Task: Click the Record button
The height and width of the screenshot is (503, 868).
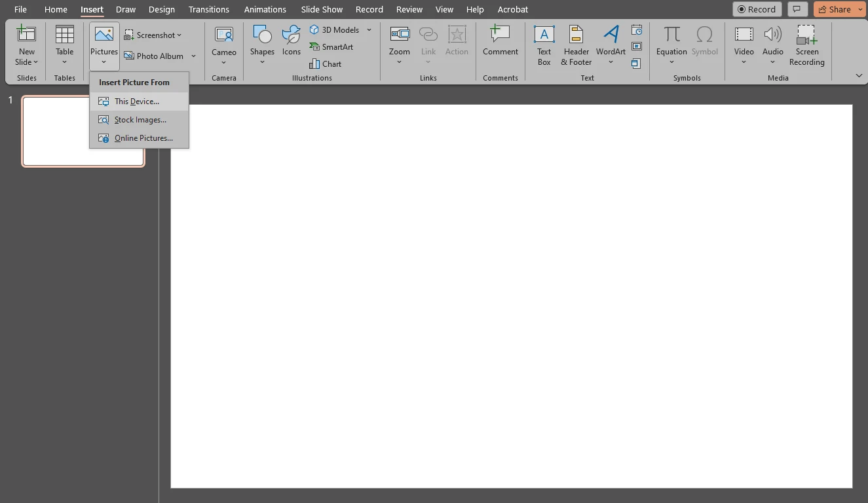Action: tap(757, 9)
